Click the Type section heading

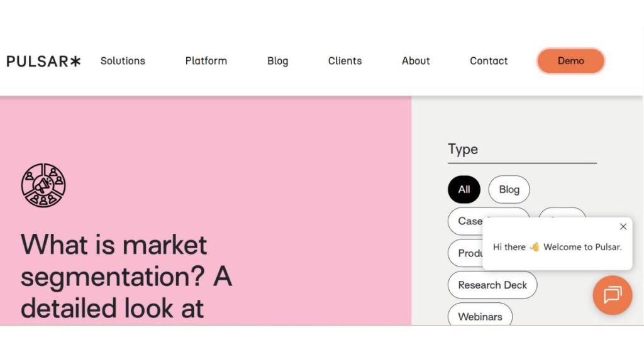pos(463,149)
